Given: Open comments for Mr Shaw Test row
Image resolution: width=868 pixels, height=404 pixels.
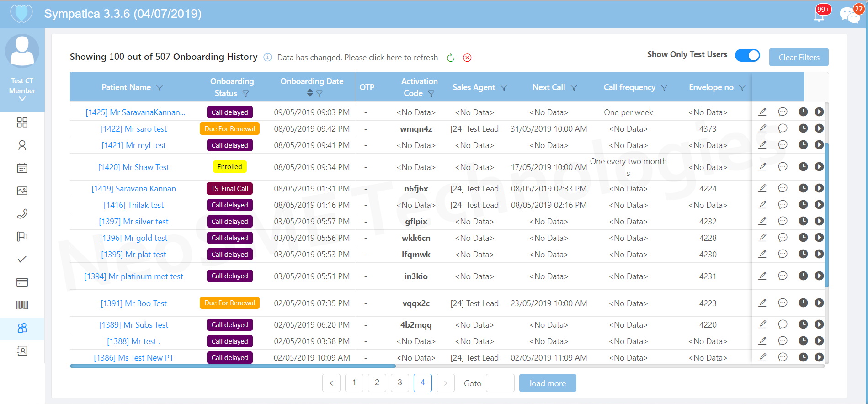Looking at the screenshot, I should [783, 167].
